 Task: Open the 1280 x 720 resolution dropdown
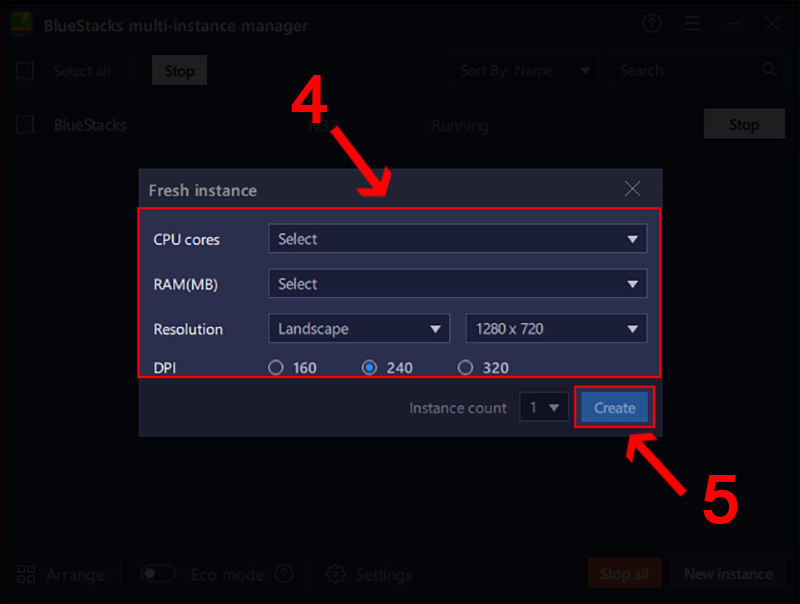coord(556,329)
